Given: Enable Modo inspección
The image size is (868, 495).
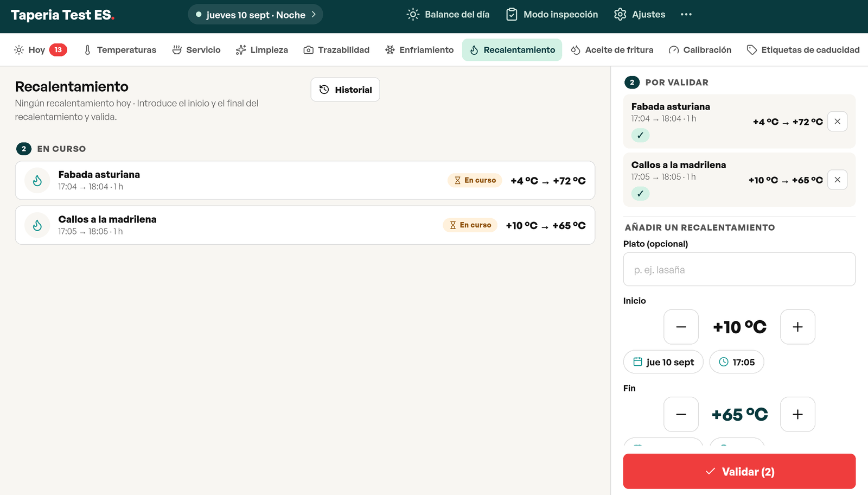Looking at the screenshot, I should 552,15.
